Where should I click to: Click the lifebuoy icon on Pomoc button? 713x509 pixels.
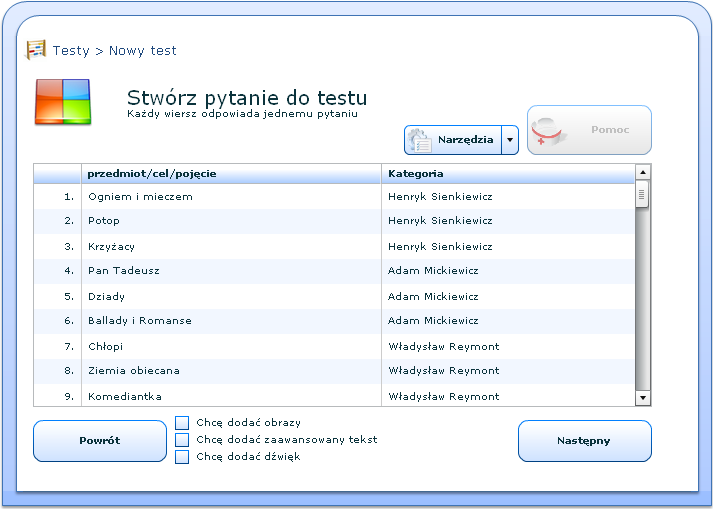(x=549, y=131)
